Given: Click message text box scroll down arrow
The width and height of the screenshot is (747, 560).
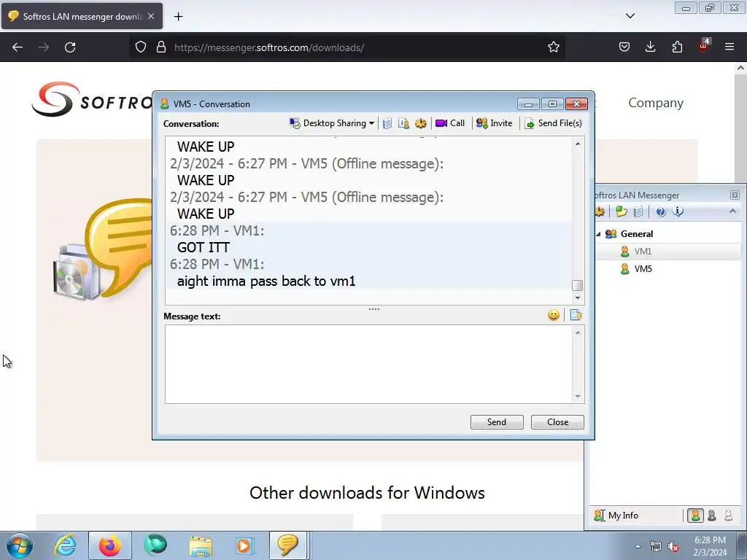Looking at the screenshot, I should 578,397.
